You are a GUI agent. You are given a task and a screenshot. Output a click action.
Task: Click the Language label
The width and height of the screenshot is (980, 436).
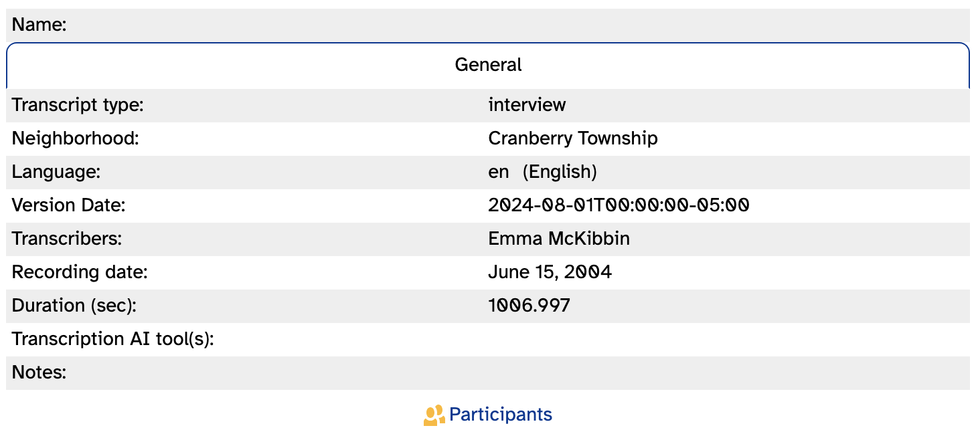click(x=56, y=172)
